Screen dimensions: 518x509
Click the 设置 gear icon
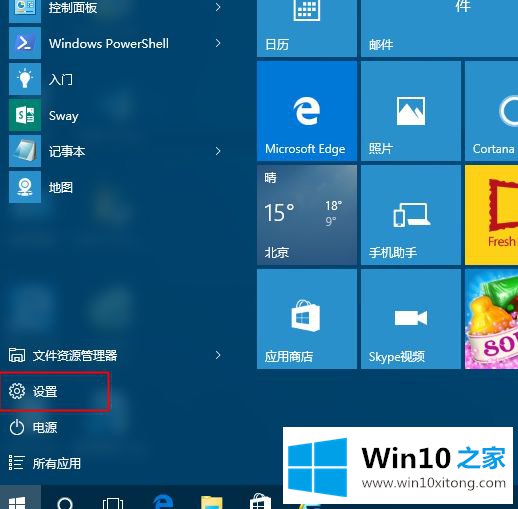17,391
